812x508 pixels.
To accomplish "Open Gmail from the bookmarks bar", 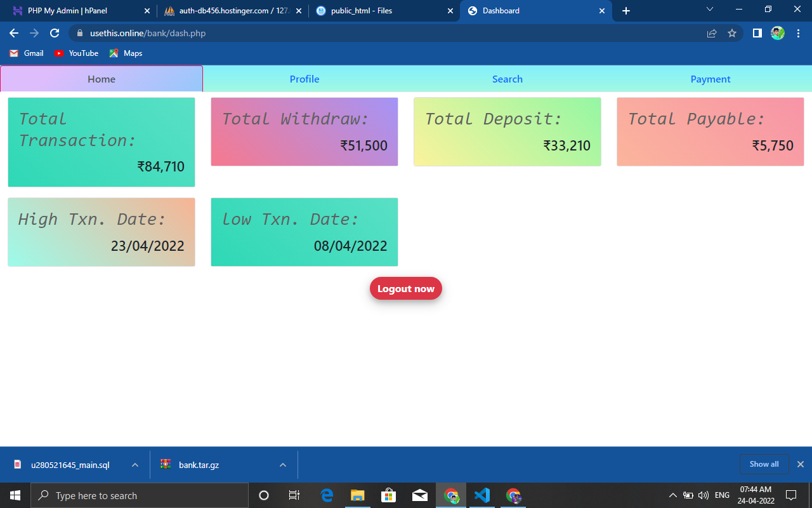I will (x=25, y=53).
